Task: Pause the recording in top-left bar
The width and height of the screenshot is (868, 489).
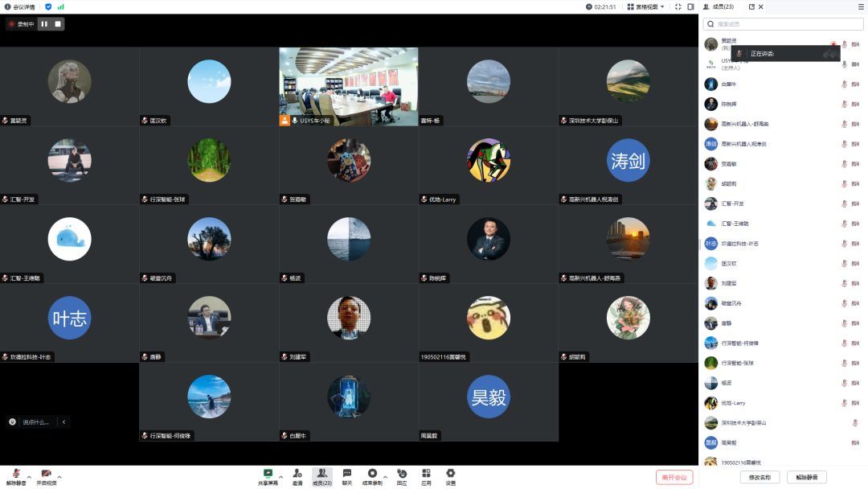Action: [44, 24]
